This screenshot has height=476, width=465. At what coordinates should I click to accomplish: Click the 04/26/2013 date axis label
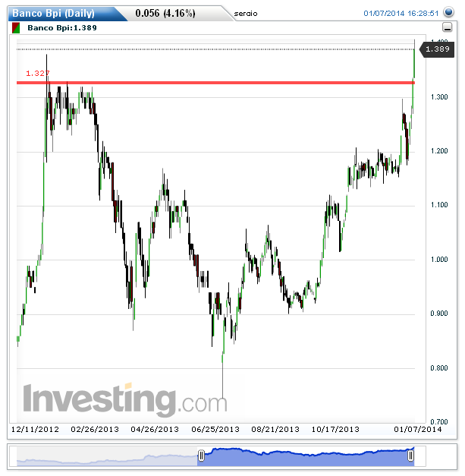click(155, 429)
